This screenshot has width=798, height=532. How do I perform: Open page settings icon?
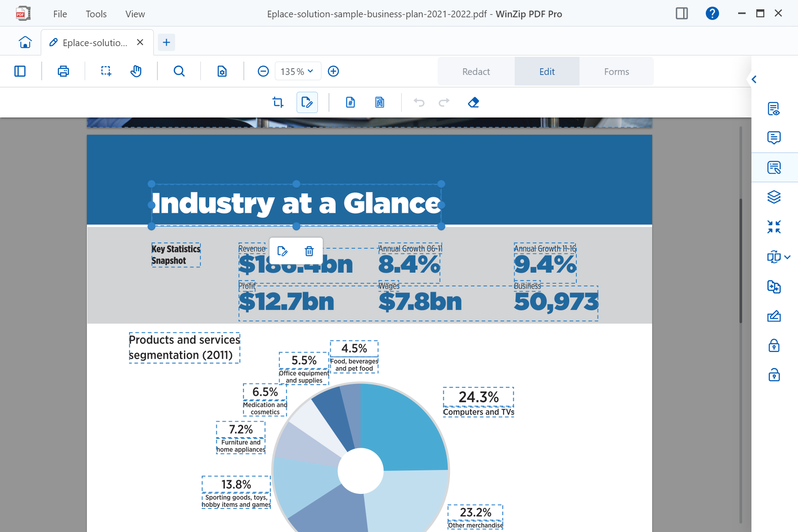222,71
